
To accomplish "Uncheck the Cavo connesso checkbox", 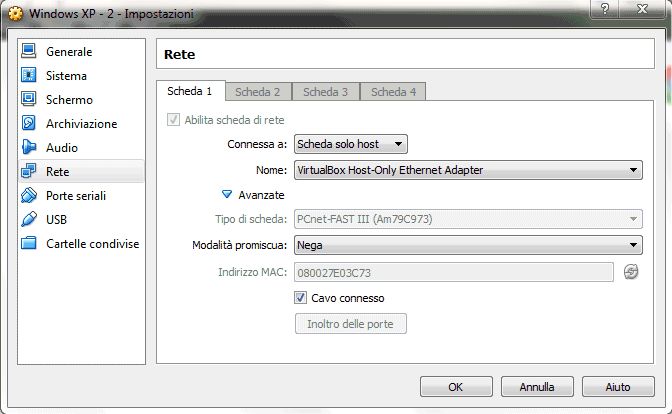I will coord(300,297).
